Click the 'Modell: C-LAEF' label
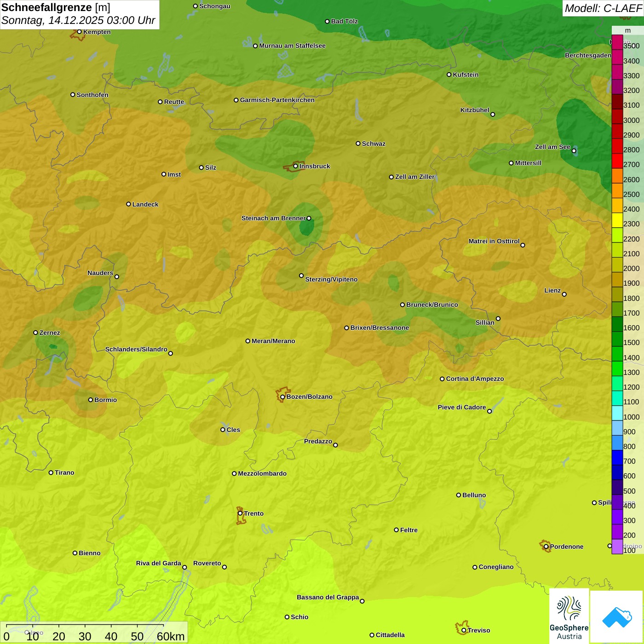 (x=603, y=8)
